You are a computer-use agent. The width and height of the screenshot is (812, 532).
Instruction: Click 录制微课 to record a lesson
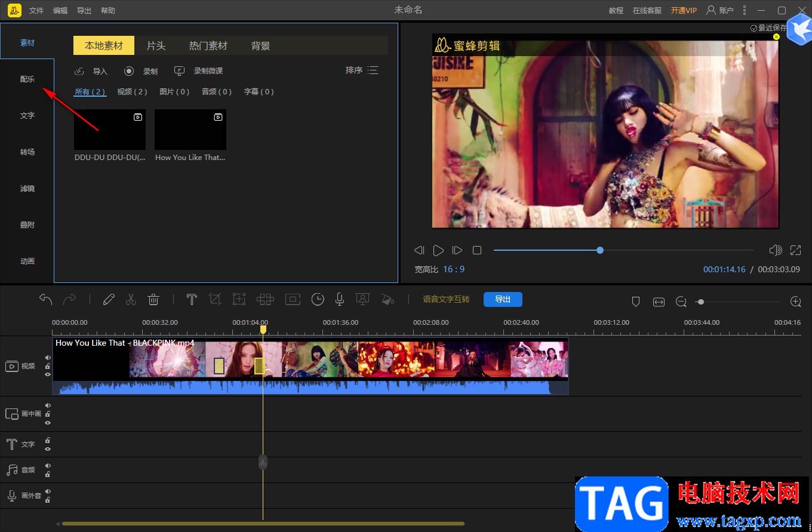(x=198, y=71)
